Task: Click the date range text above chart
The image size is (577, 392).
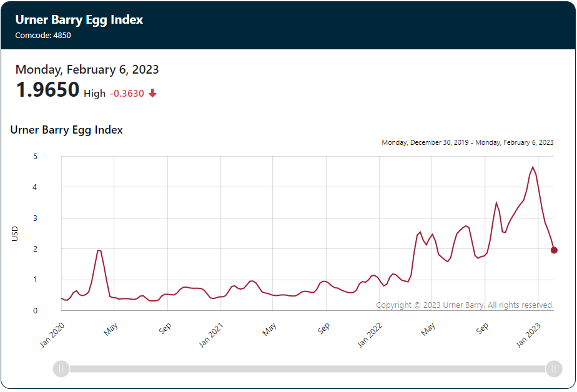Action: (467, 142)
